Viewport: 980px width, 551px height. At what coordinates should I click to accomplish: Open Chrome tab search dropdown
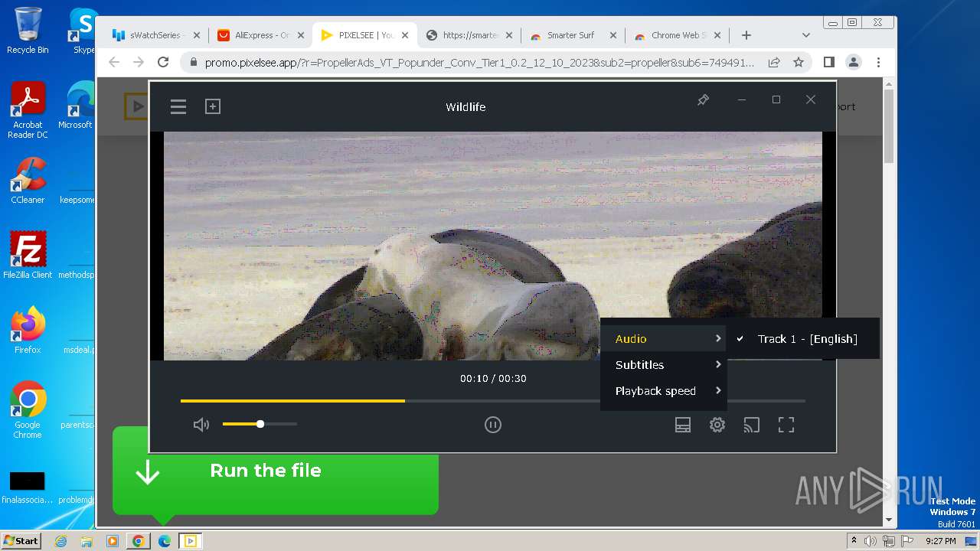click(805, 35)
